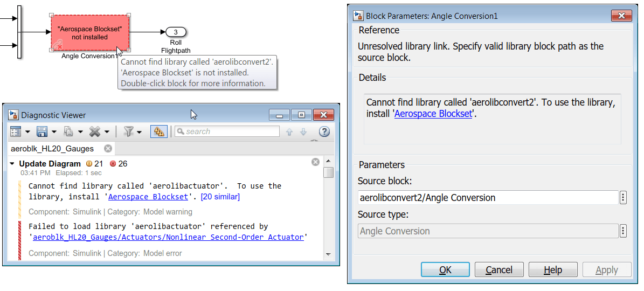
Task: Click the expand/collapse report list icon
Action: (16, 131)
